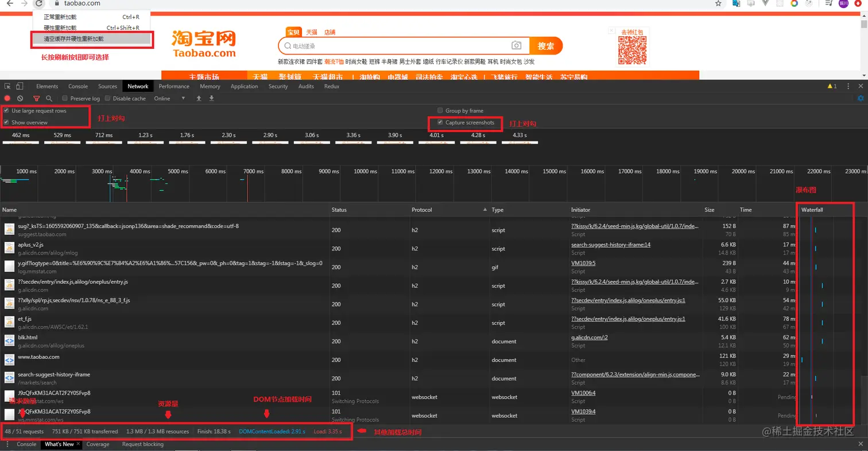Image resolution: width=868 pixels, height=451 pixels.
Task: Click the import HAR upload arrow
Action: [x=199, y=98]
